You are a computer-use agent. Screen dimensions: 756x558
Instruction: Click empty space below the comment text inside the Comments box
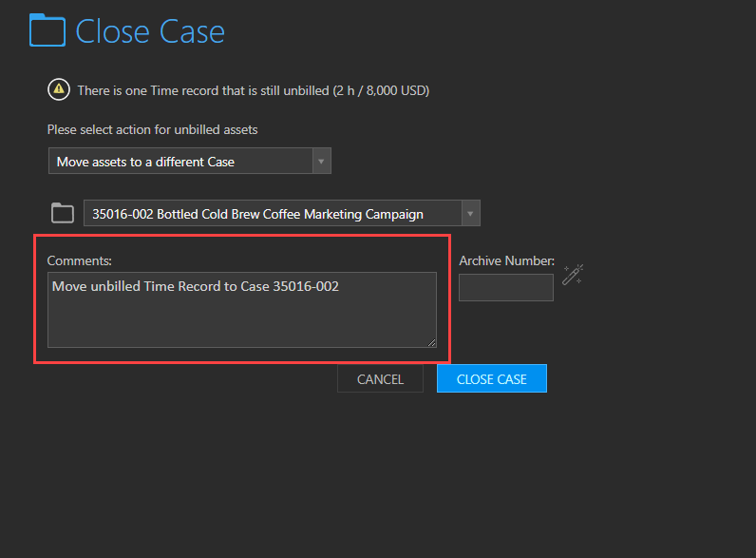click(x=241, y=321)
